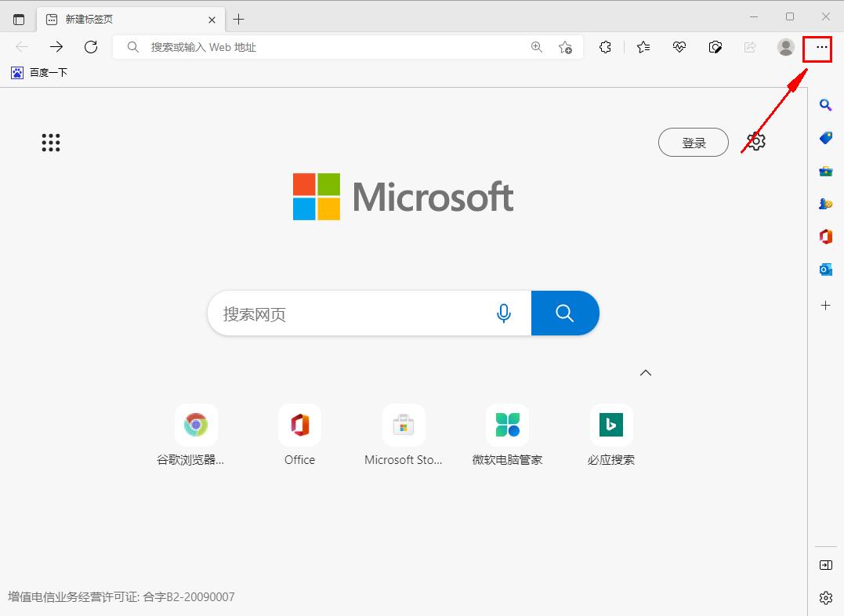Add a sidebar app with plus
Image resolution: width=844 pixels, height=616 pixels.
coord(826,306)
